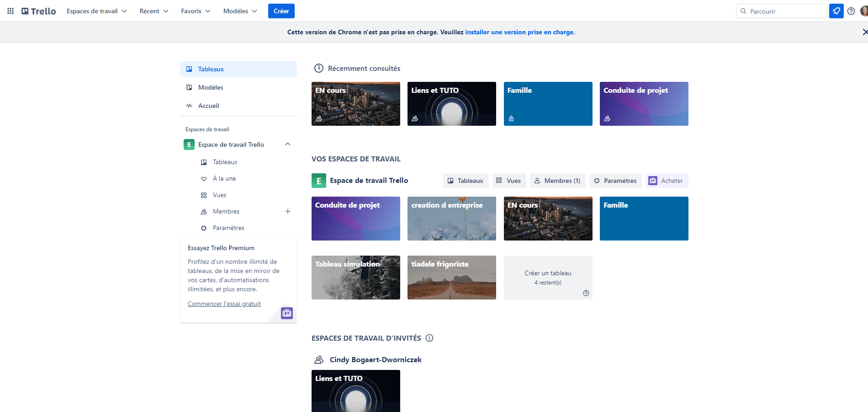Add a member with the plus icon
The width and height of the screenshot is (868, 412).
tap(288, 211)
